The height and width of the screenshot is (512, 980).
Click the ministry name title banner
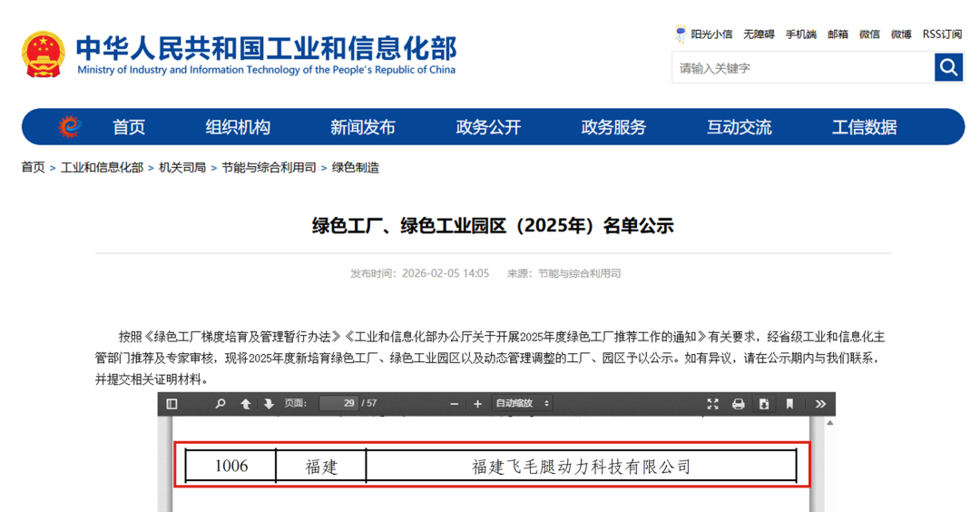point(266,55)
